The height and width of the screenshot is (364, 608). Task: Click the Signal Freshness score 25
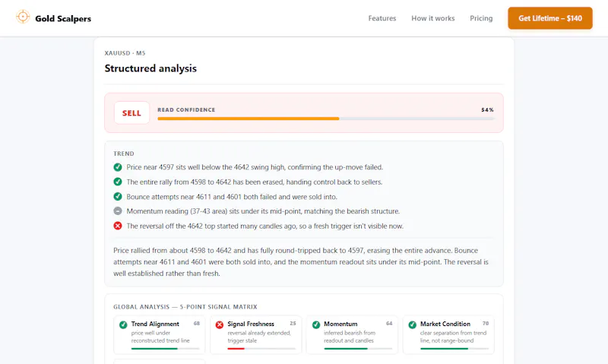coord(293,323)
